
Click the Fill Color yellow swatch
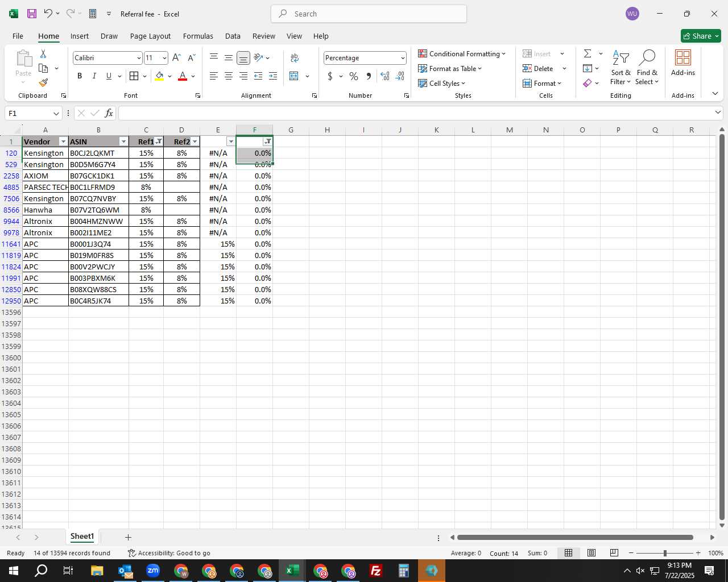(x=159, y=76)
